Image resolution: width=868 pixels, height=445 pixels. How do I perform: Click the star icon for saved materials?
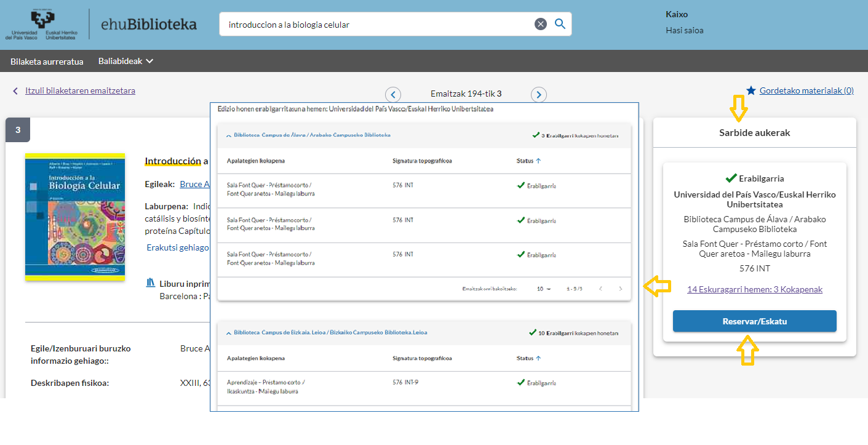pos(751,90)
